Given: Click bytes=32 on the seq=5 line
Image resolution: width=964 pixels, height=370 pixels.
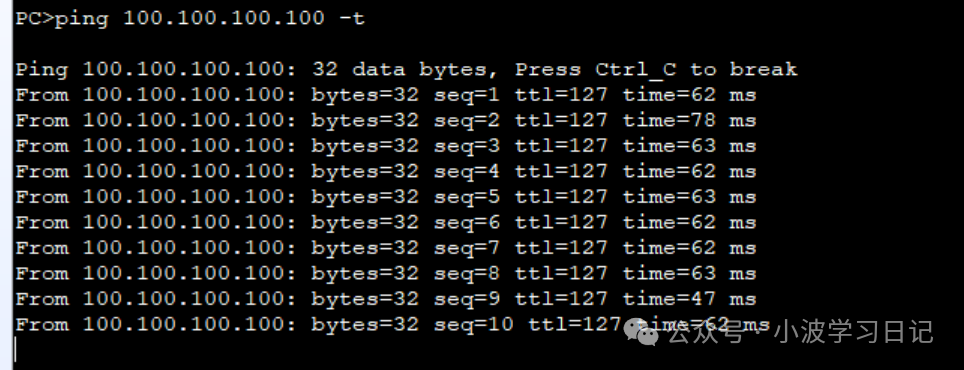Looking at the screenshot, I should click(365, 197).
